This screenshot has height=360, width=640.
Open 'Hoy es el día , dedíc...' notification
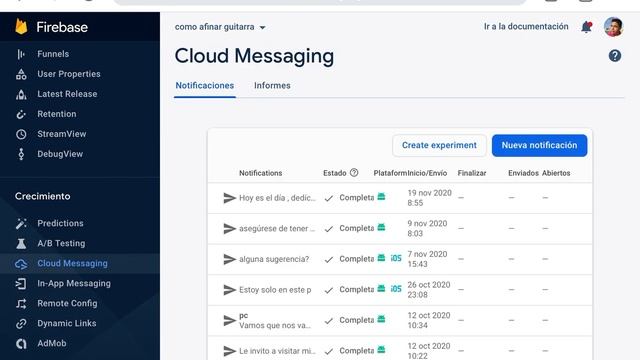(277, 198)
